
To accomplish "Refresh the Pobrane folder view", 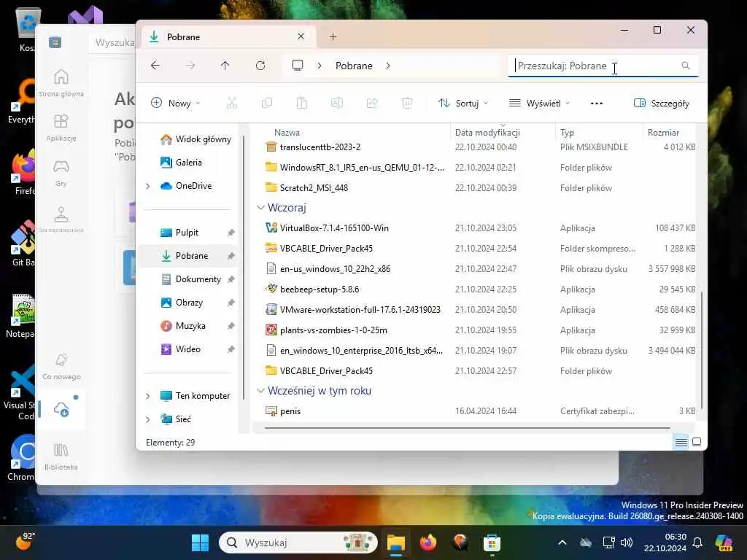I will pyautogui.click(x=260, y=65).
